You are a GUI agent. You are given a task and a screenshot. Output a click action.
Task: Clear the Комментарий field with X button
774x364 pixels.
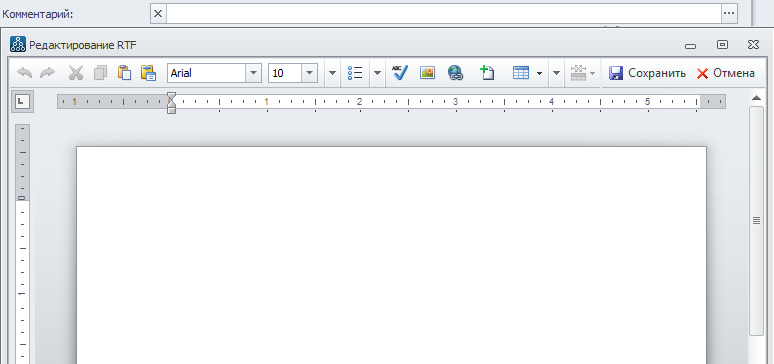158,14
